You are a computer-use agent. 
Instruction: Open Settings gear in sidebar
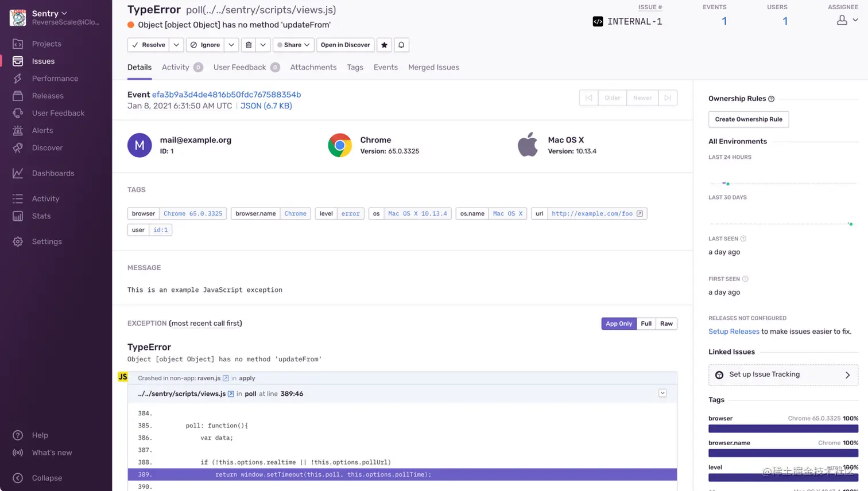pyautogui.click(x=18, y=241)
